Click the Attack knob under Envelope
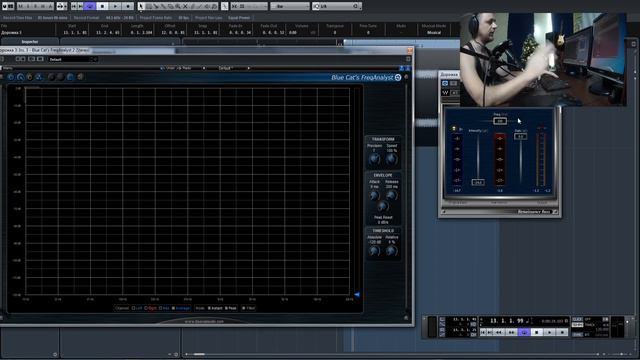The width and height of the screenshot is (640, 360). click(374, 196)
